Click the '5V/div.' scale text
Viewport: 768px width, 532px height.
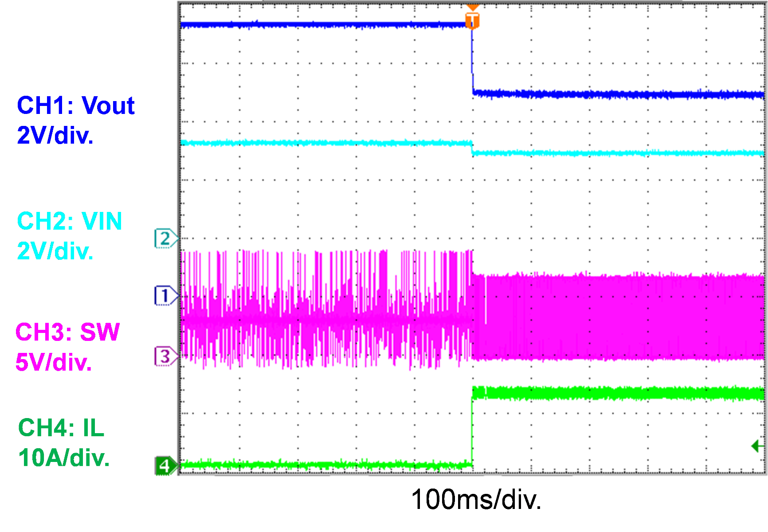pos(54,362)
